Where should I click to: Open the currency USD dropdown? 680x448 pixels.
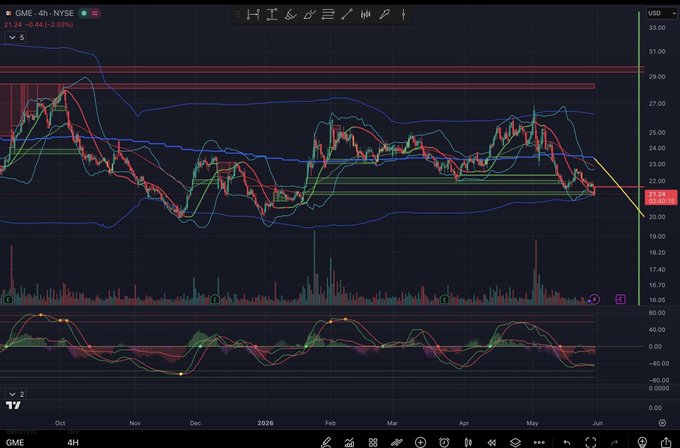tap(661, 13)
